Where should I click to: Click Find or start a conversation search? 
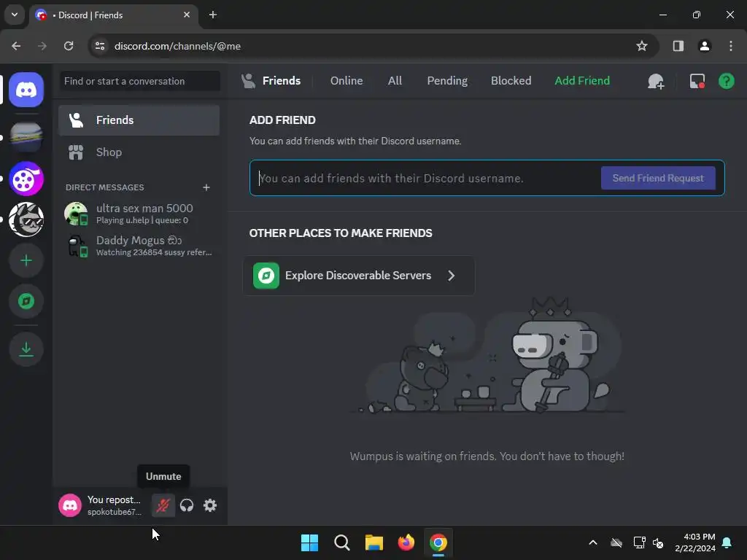(x=139, y=81)
